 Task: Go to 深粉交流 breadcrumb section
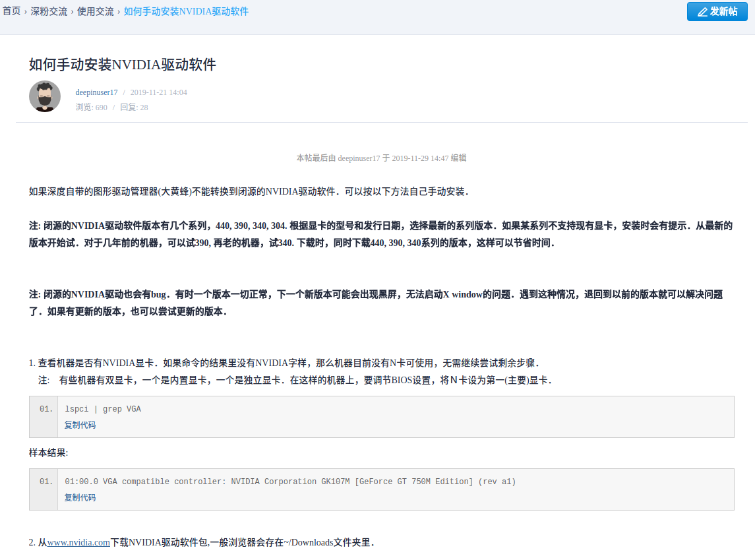tap(49, 12)
